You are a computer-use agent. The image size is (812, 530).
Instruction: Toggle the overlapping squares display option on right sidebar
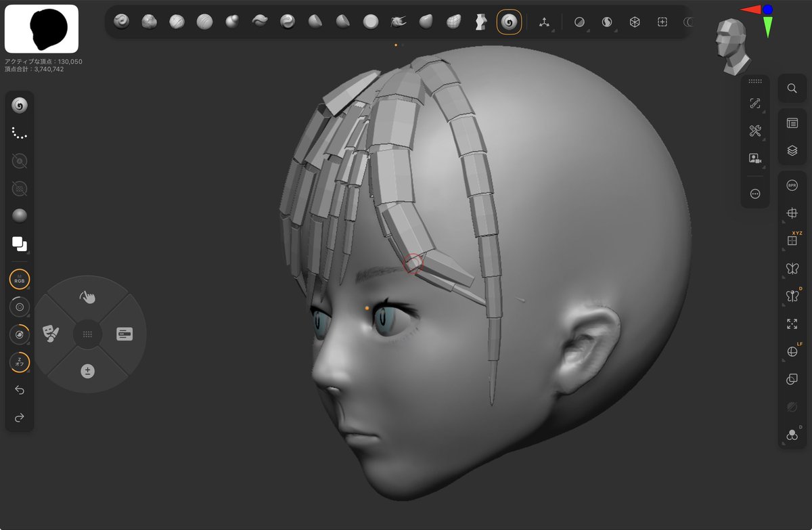pos(792,379)
